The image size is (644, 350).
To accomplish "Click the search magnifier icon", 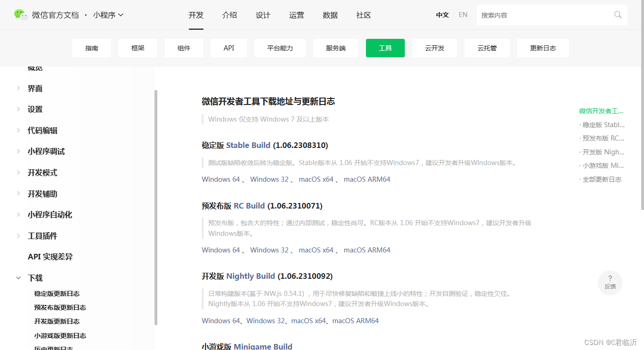I will [x=618, y=15].
